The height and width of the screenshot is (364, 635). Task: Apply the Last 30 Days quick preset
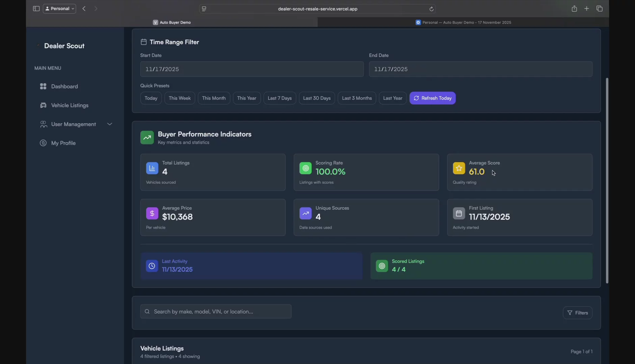316,98
